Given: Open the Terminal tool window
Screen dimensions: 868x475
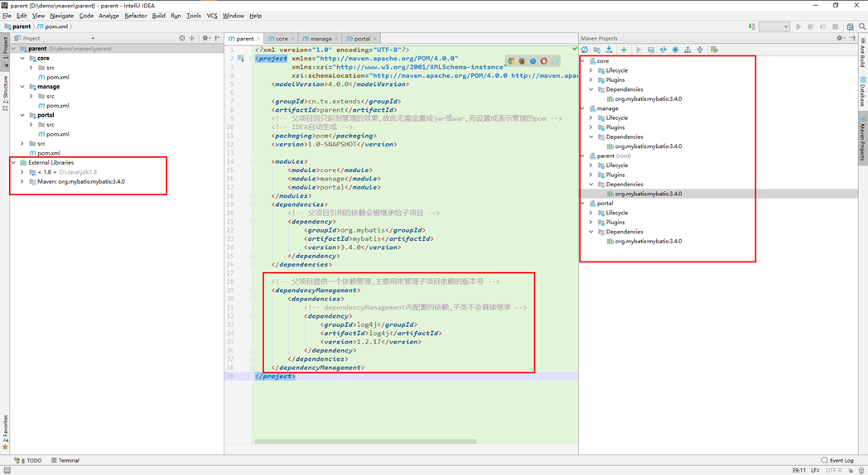Looking at the screenshot, I should coord(65,460).
